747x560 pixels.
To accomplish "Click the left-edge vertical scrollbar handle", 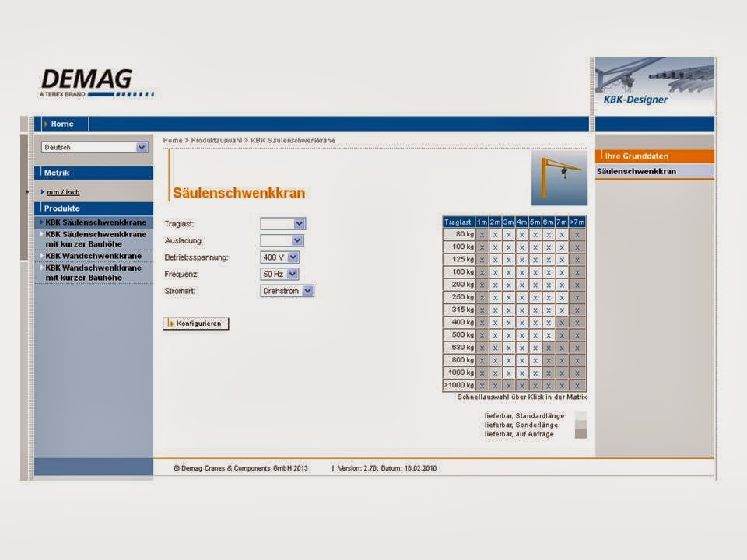I will tap(24, 197).
